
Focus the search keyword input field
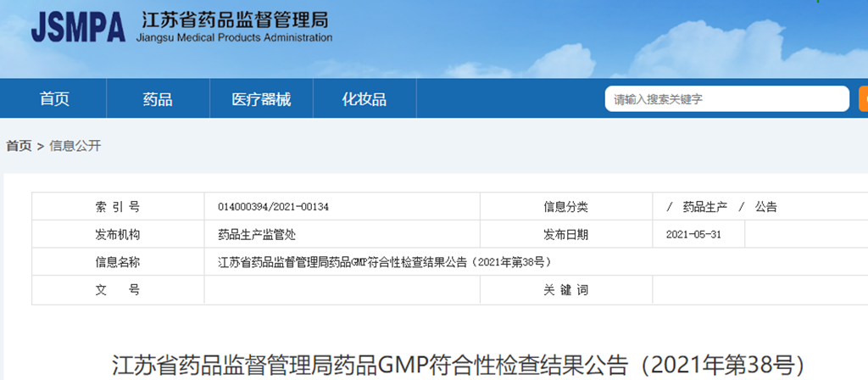[726, 99]
